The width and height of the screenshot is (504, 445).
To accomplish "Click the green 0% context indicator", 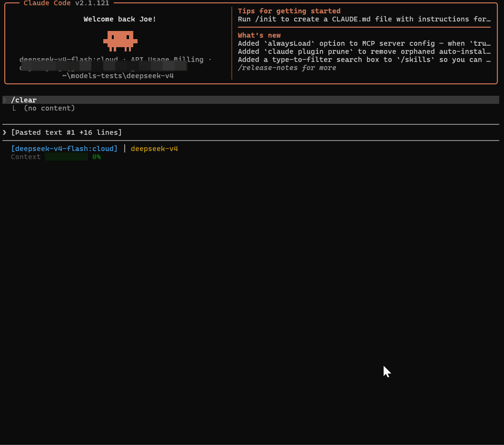I will point(97,157).
